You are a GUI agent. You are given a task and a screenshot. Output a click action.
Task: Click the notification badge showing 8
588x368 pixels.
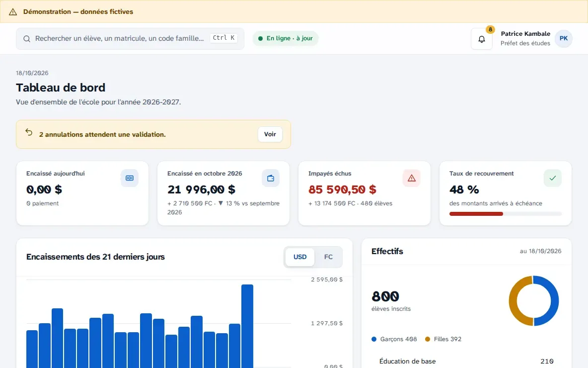pos(490,29)
